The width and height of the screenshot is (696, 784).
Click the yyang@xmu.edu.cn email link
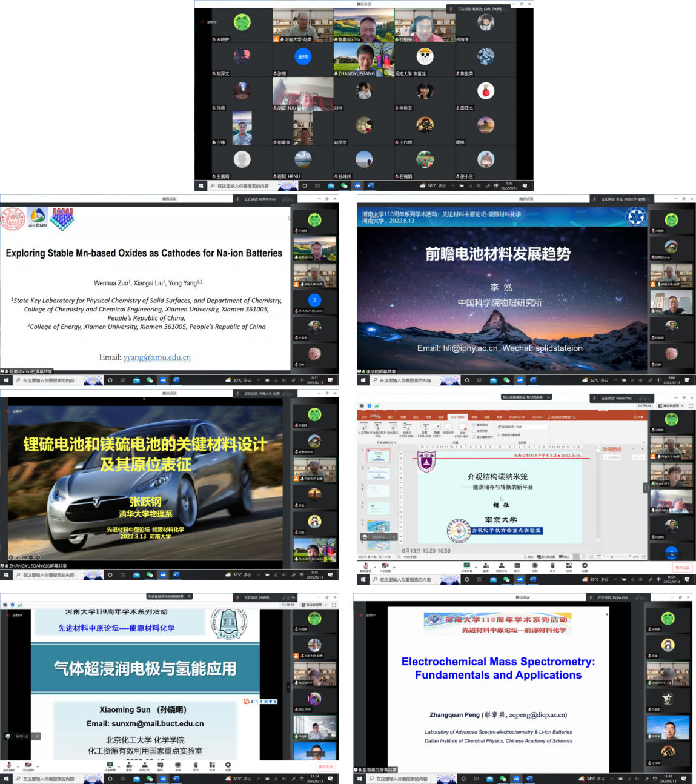157,357
